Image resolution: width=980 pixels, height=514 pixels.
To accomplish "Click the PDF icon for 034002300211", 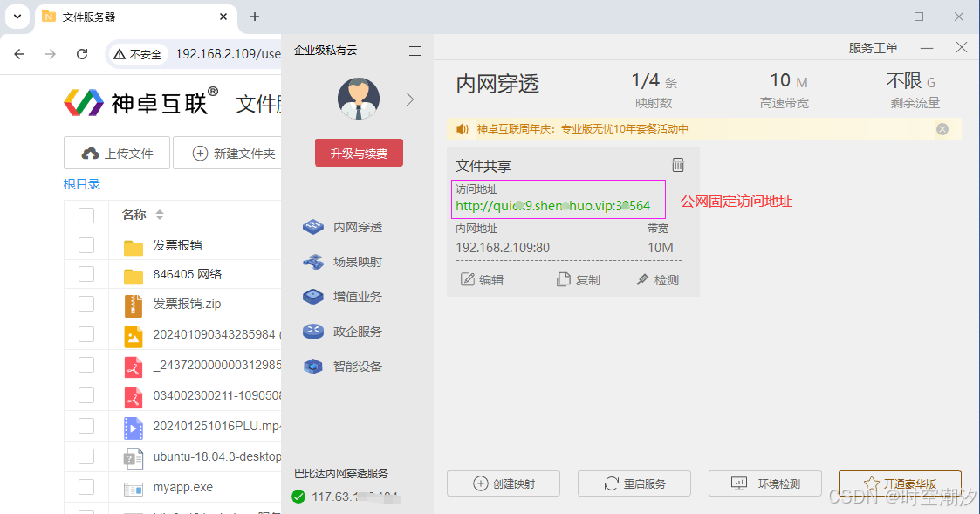I will (134, 398).
